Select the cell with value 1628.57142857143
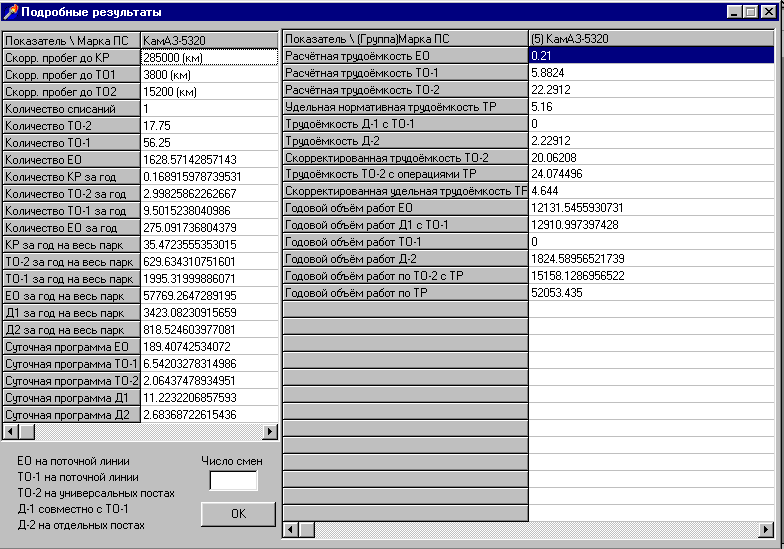784x549 pixels. 210,160
